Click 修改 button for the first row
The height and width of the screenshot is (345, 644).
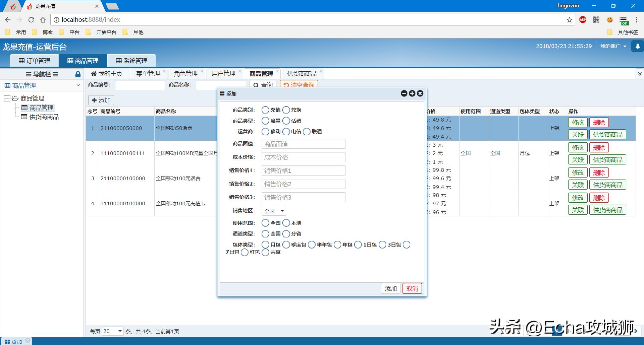(578, 122)
